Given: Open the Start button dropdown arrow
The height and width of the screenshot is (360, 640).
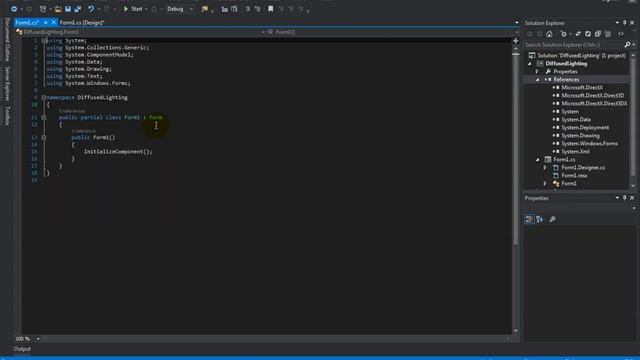Looking at the screenshot, I should click(146, 9).
